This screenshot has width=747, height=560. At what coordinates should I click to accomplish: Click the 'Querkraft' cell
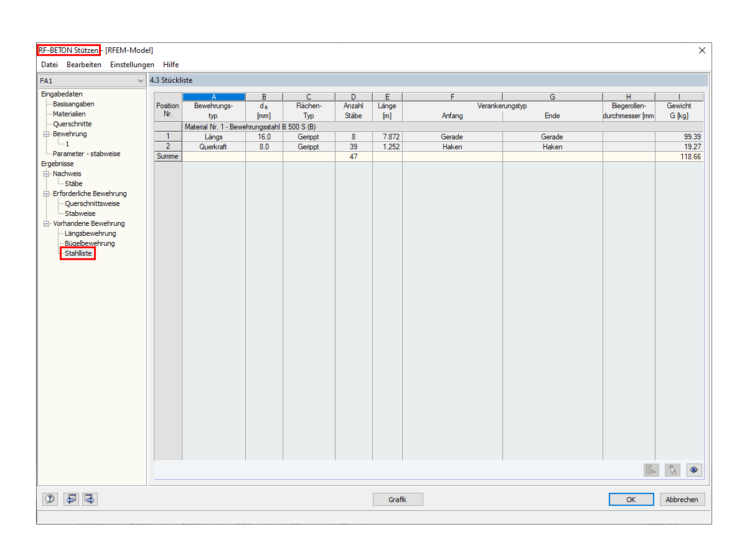point(214,147)
